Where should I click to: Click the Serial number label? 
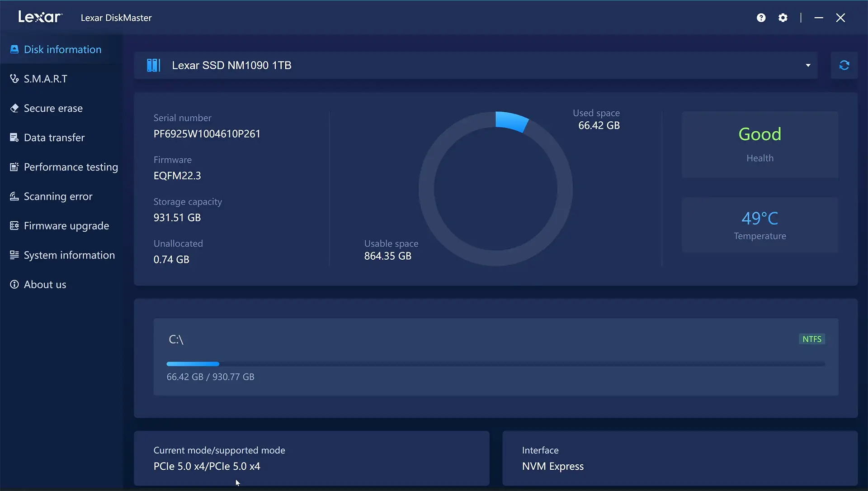[x=182, y=118]
